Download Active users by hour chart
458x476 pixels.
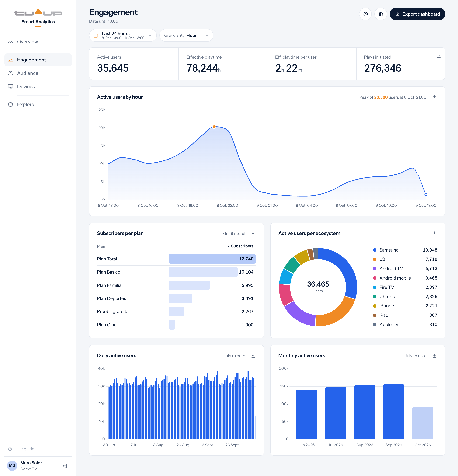[x=434, y=97]
